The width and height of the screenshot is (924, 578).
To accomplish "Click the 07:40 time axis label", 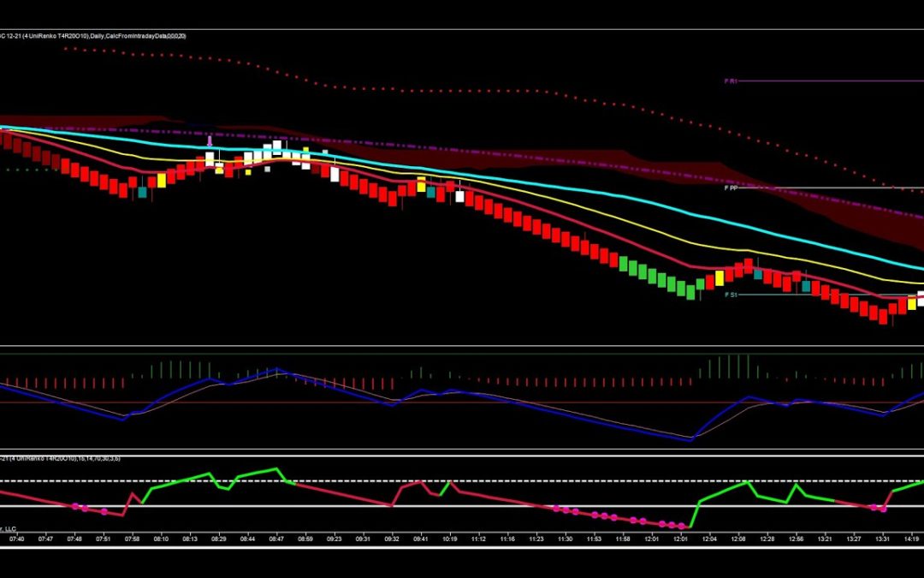I will [17, 539].
